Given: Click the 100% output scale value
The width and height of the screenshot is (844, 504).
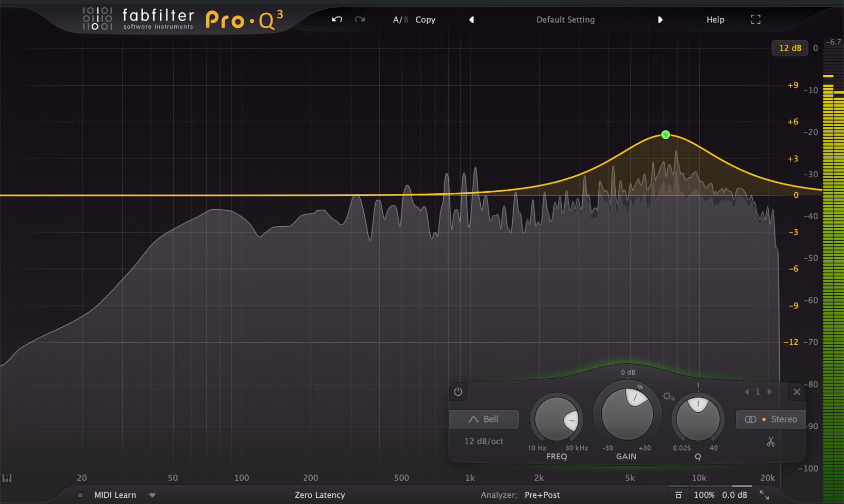Looking at the screenshot, I should pos(704,495).
